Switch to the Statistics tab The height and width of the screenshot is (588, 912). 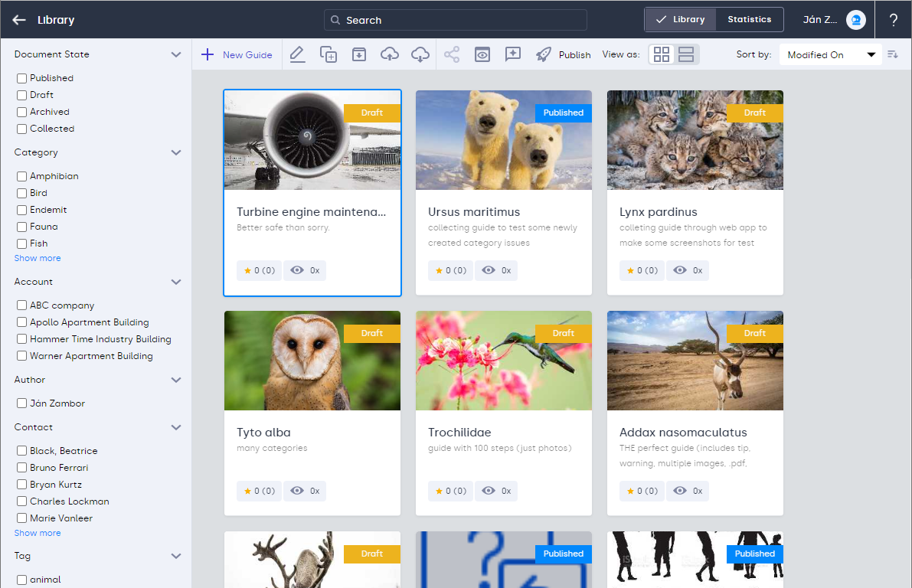coord(749,19)
